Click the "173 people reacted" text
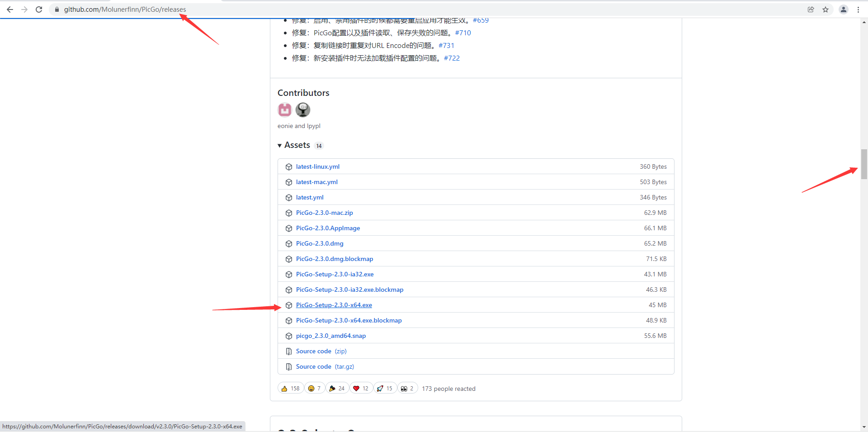868x432 pixels. point(448,389)
